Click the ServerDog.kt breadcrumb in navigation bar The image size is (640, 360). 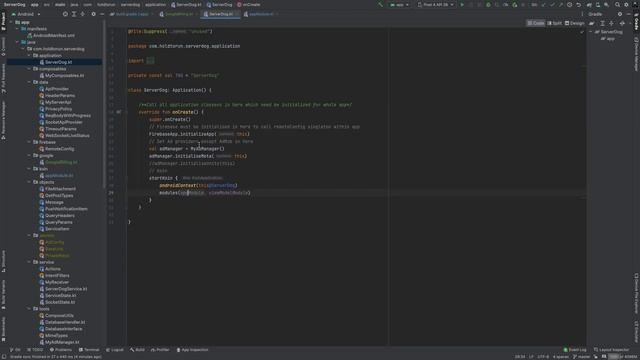187,5
